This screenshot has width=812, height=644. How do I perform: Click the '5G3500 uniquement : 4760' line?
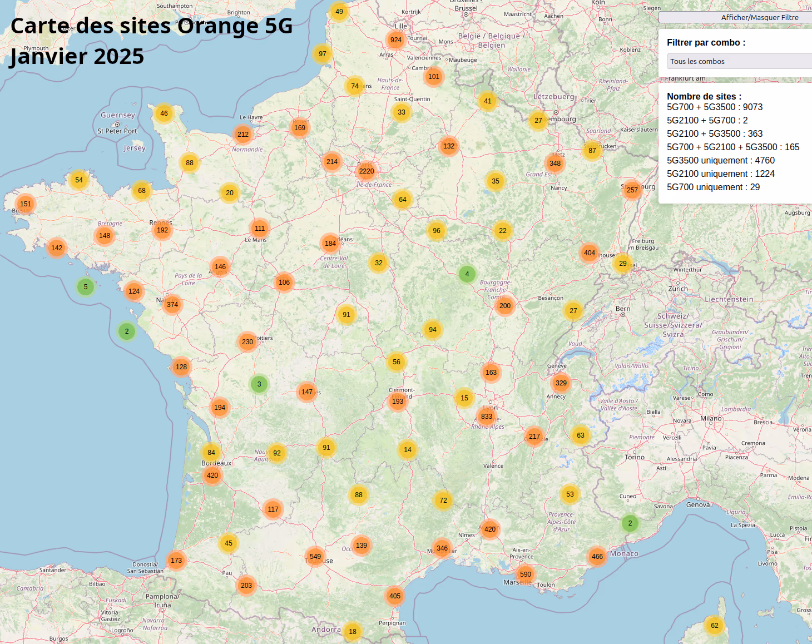pos(721,160)
